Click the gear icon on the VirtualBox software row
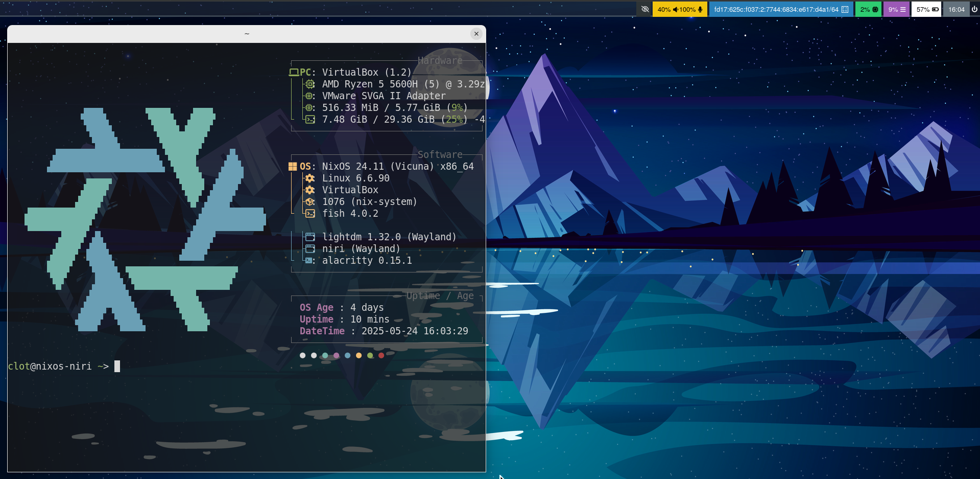The image size is (980, 479). pos(310,190)
